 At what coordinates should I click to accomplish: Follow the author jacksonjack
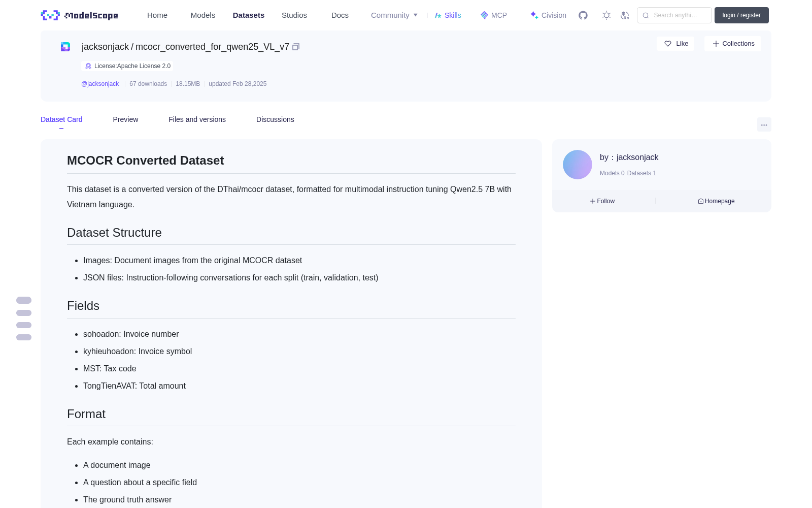pyautogui.click(x=602, y=201)
